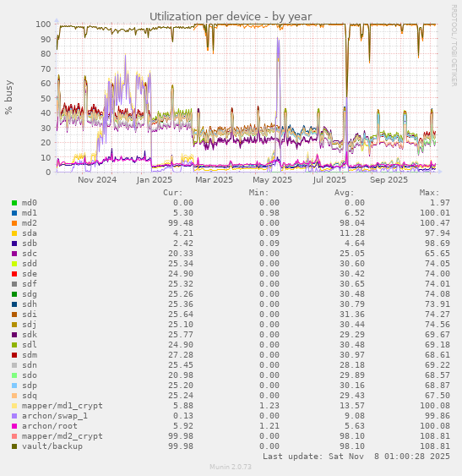Click the 'sdb' legend label
462x476 pixels.
(x=29, y=243)
